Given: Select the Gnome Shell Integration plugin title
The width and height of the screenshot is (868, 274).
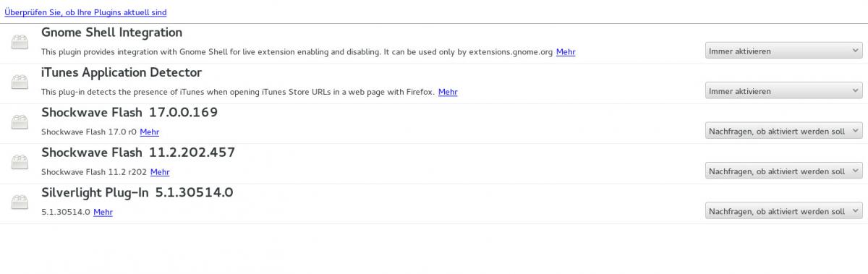Looking at the screenshot, I should tap(111, 33).
